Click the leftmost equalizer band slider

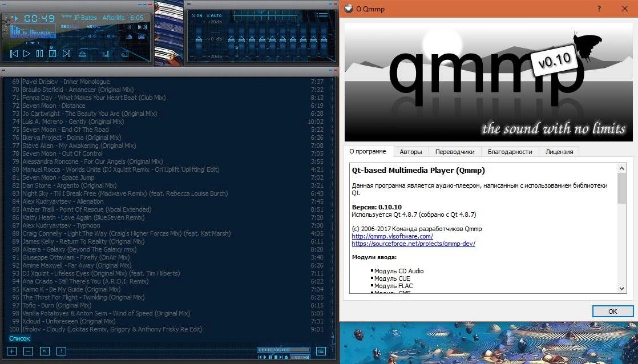[231, 39]
